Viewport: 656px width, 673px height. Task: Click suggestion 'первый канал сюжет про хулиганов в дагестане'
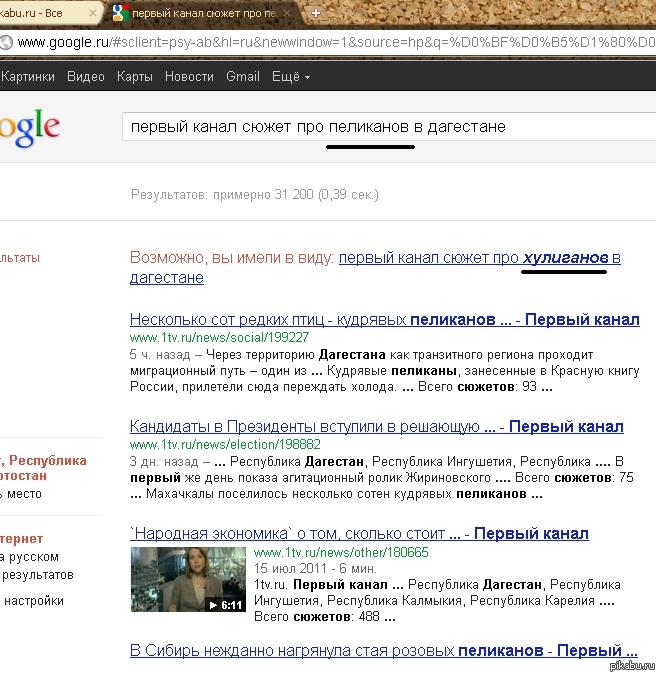pyautogui.click(x=375, y=267)
